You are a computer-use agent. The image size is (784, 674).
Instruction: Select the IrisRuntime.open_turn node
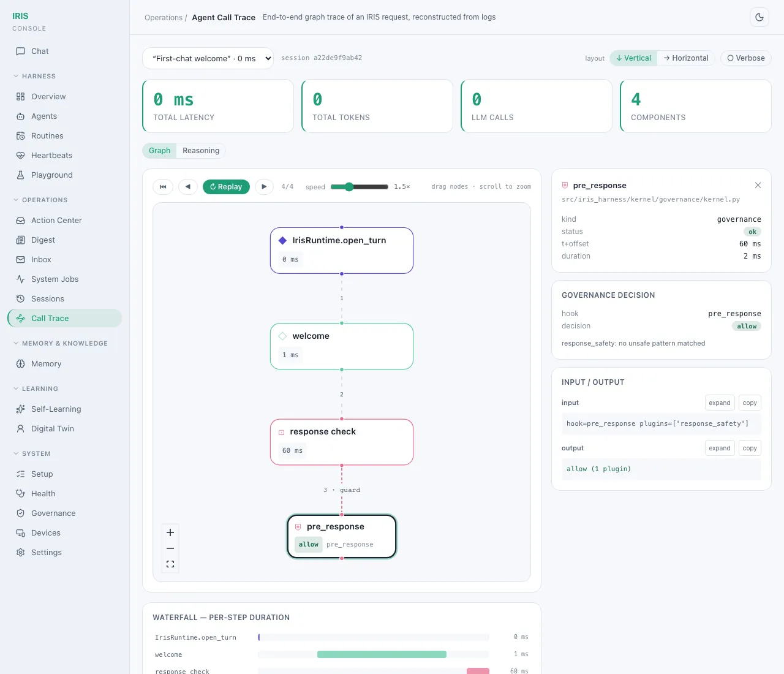pos(342,251)
